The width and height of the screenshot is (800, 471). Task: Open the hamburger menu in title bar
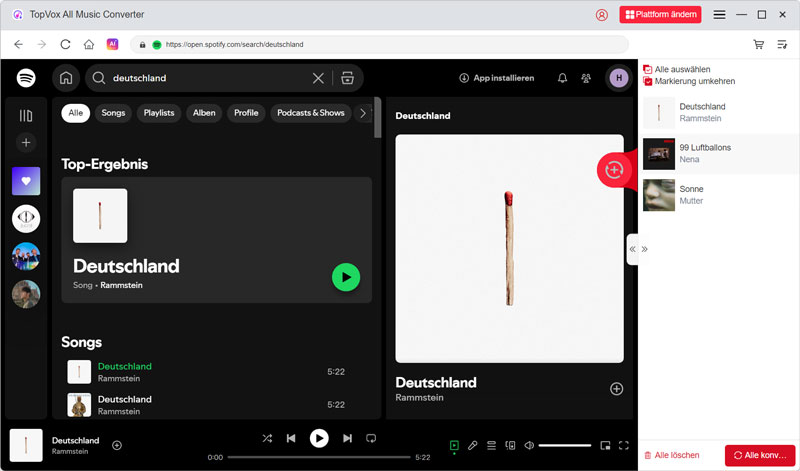(720, 15)
